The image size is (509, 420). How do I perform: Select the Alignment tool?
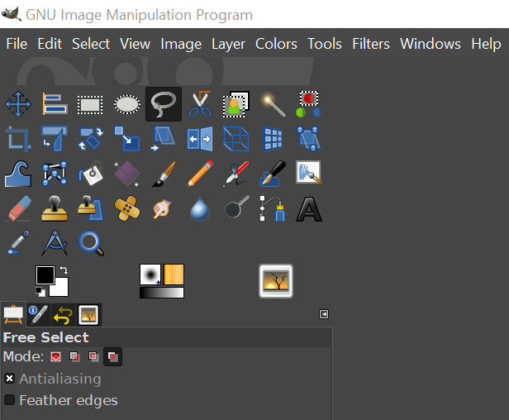pos(55,104)
